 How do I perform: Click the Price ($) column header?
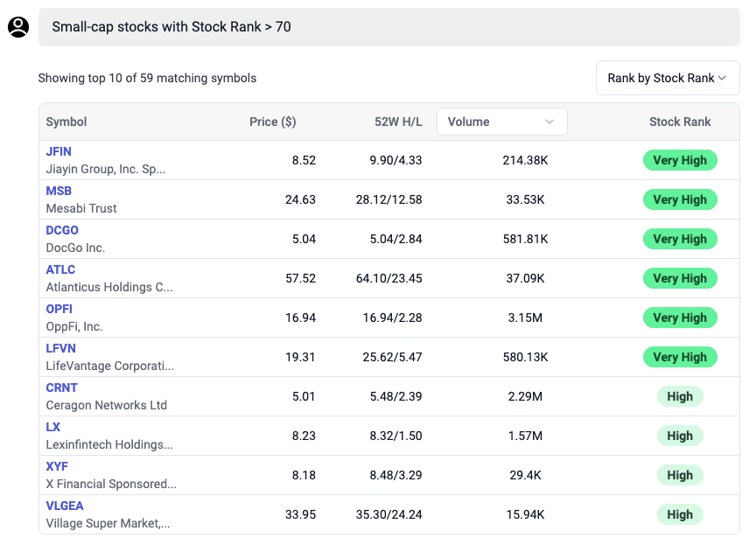[272, 122]
